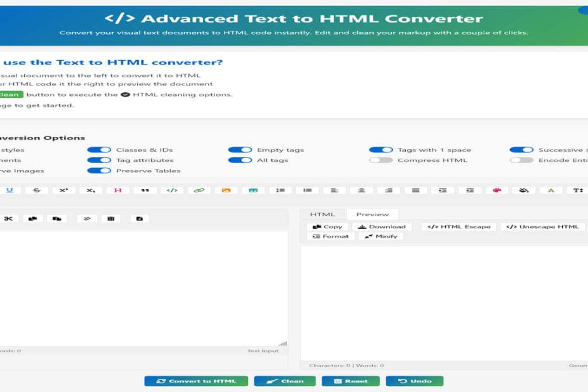The image size is (588, 392).
Task: Align text right
Action: pos(388,190)
